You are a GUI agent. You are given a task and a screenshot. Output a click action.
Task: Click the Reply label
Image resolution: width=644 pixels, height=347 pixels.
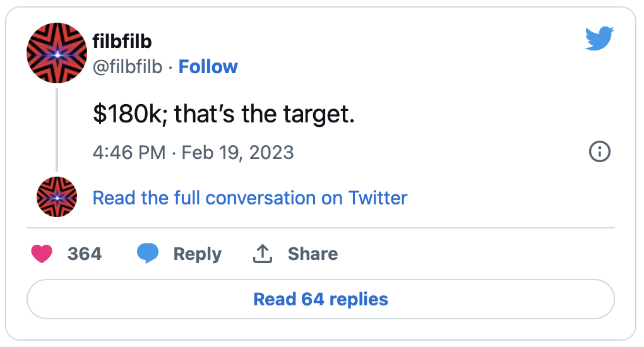point(197,254)
